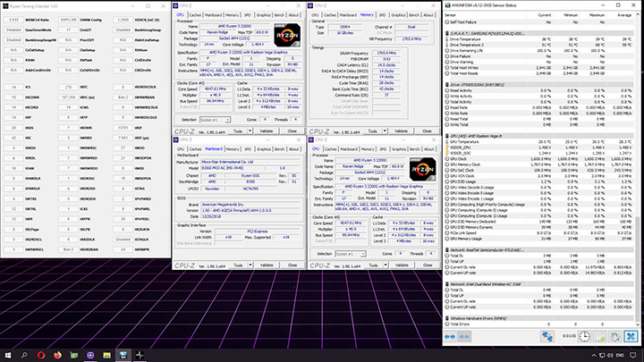Open Bench tab in bottom-right CPU-Z window
Viewport: 644px width, 362px height.
[415, 149]
